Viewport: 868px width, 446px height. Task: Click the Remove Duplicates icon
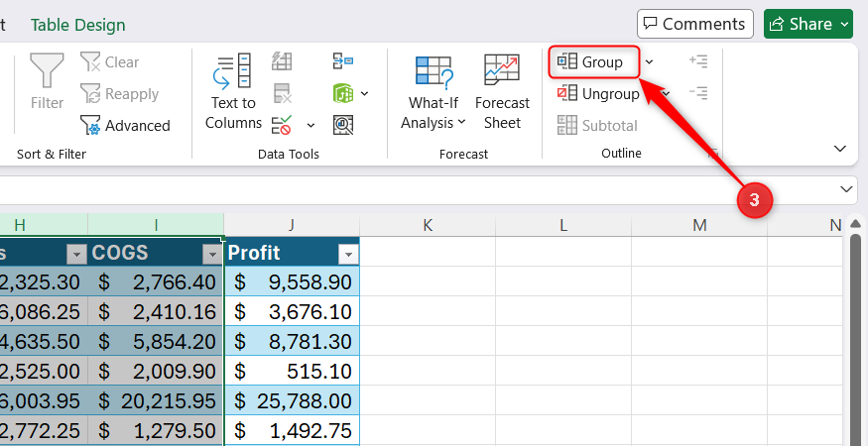pyautogui.click(x=282, y=93)
